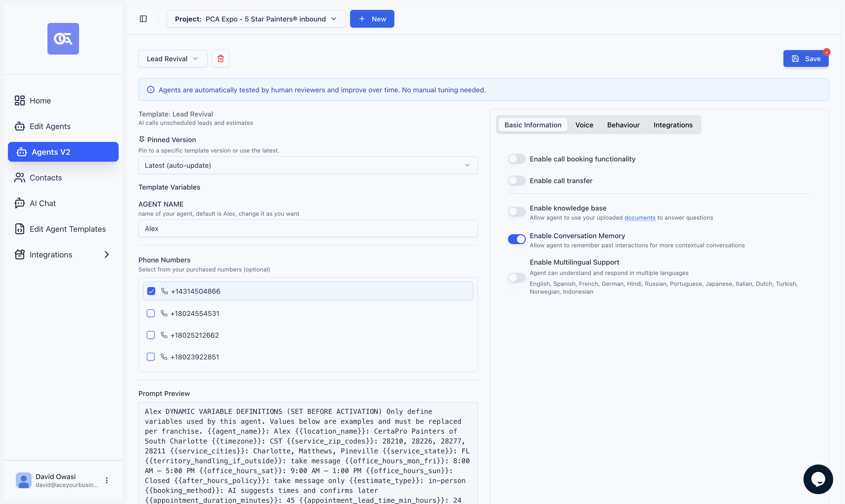Image resolution: width=845 pixels, height=504 pixels.
Task: Disable Conversation Memory toggle
Action: click(x=516, y=239)
